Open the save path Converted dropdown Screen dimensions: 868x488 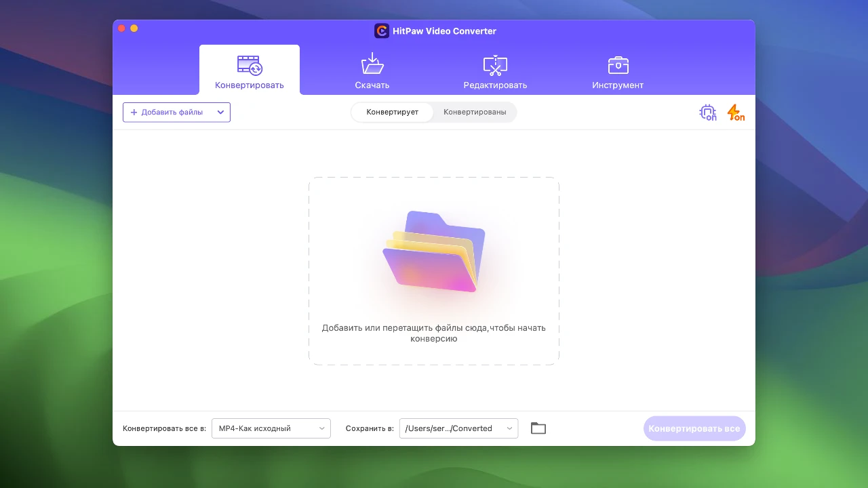pos(458,428)
